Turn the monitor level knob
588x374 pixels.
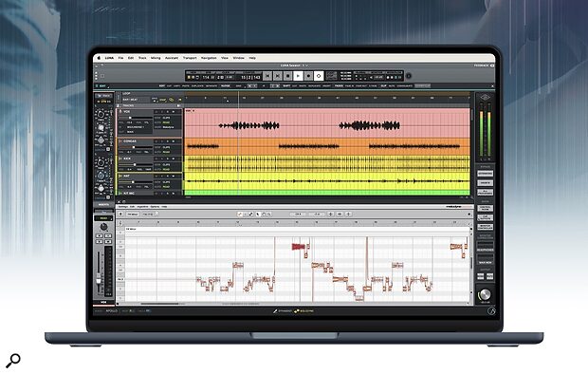[x=485, y=294]
